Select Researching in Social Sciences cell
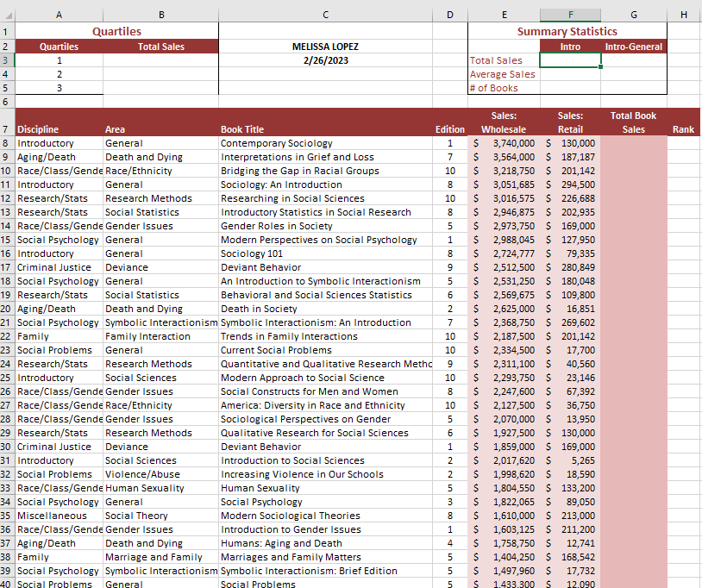This screenshot has height=588, width=702. tap(325, 198)
